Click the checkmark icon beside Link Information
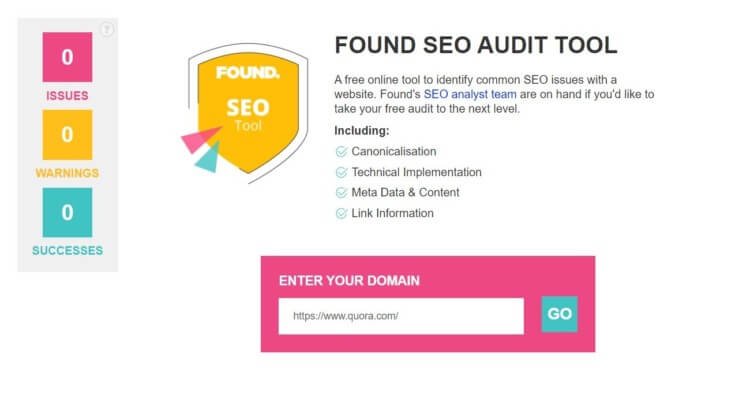Image resolution: width=750 pixels, height=398 pixels. coord(341,213)
